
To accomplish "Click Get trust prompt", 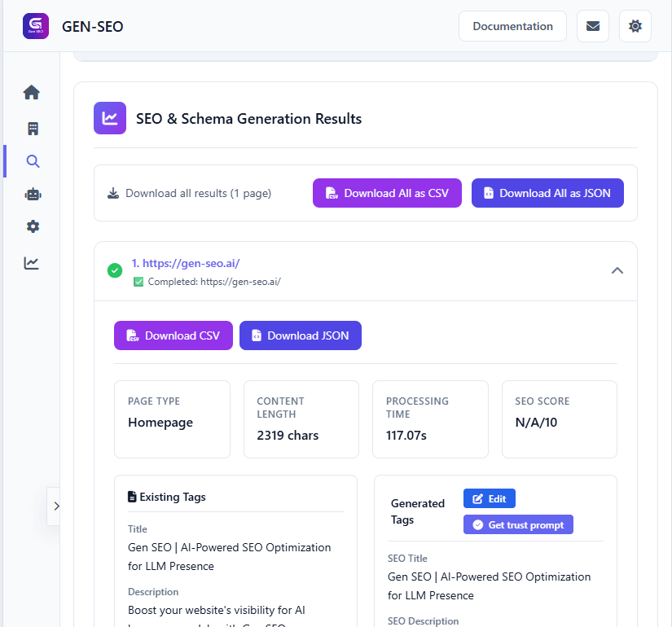I will click(518, 524).
